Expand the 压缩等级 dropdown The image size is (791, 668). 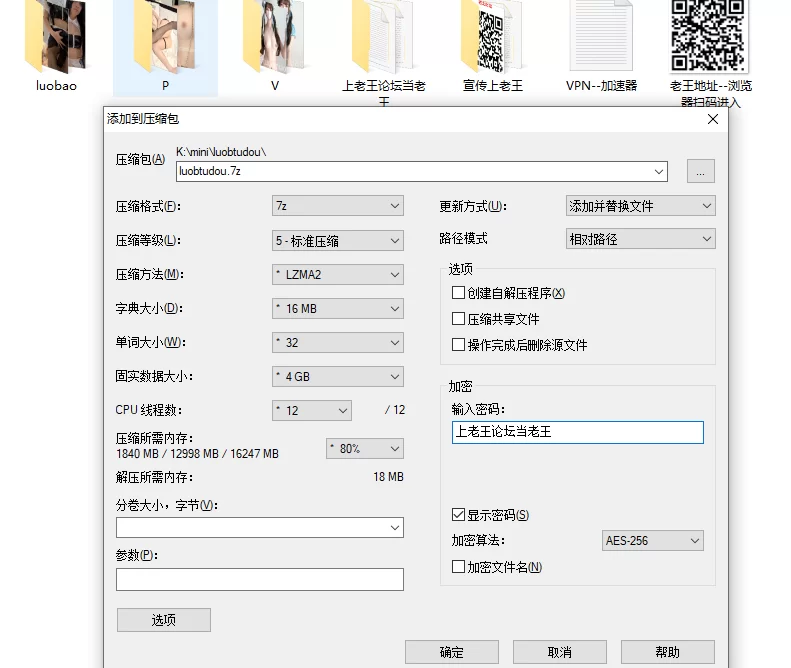[338, 240]
